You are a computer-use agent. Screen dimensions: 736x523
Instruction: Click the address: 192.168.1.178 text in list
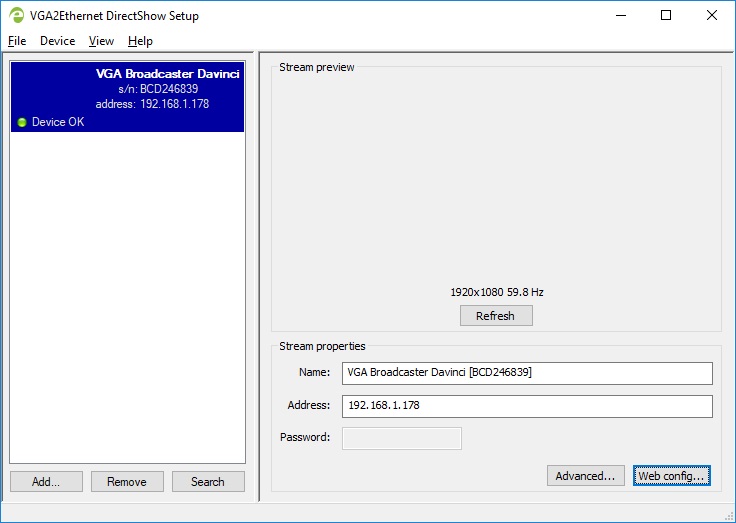[x=152, y=104]
